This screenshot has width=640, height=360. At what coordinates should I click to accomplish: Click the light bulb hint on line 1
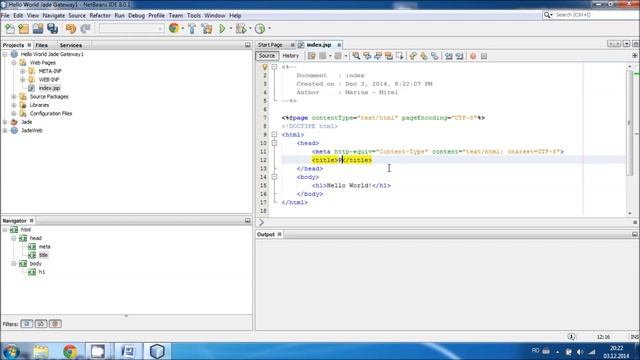[x=265, y=67]
